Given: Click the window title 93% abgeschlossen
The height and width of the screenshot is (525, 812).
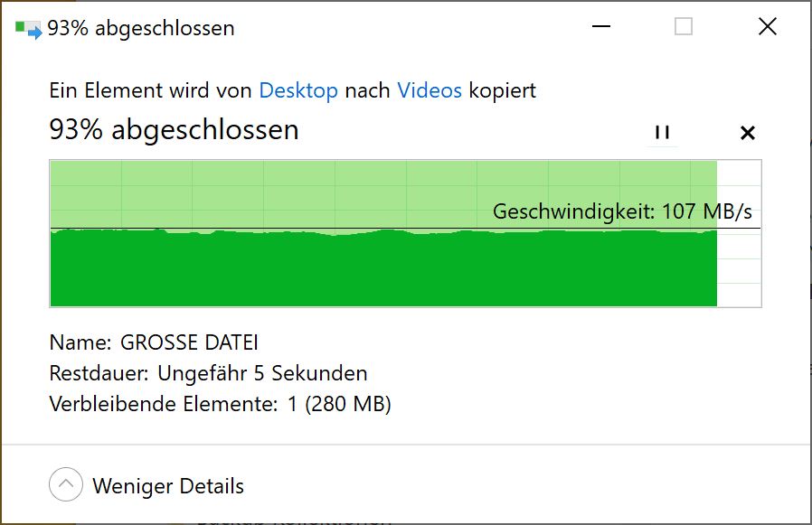Looking at the screenshot, I should (143, 27).
